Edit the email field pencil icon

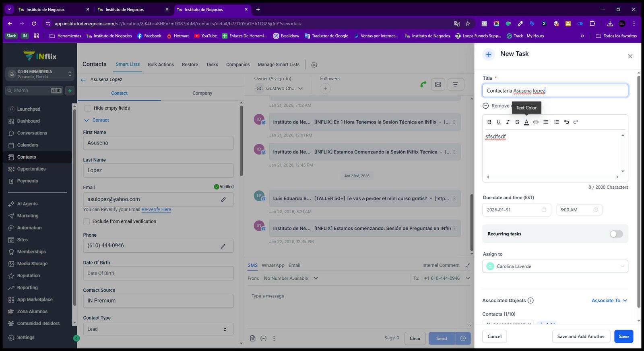pos(223,200)
